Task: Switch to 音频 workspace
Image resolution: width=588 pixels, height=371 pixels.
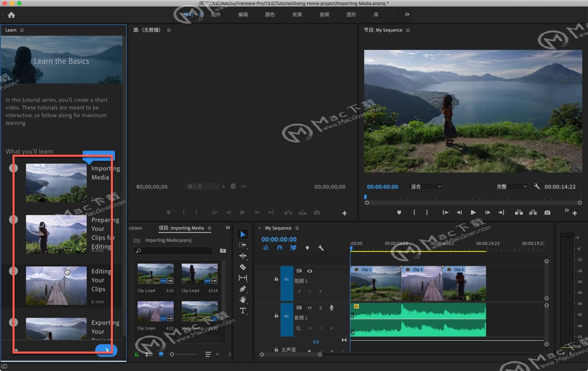Action: [324, 15]
